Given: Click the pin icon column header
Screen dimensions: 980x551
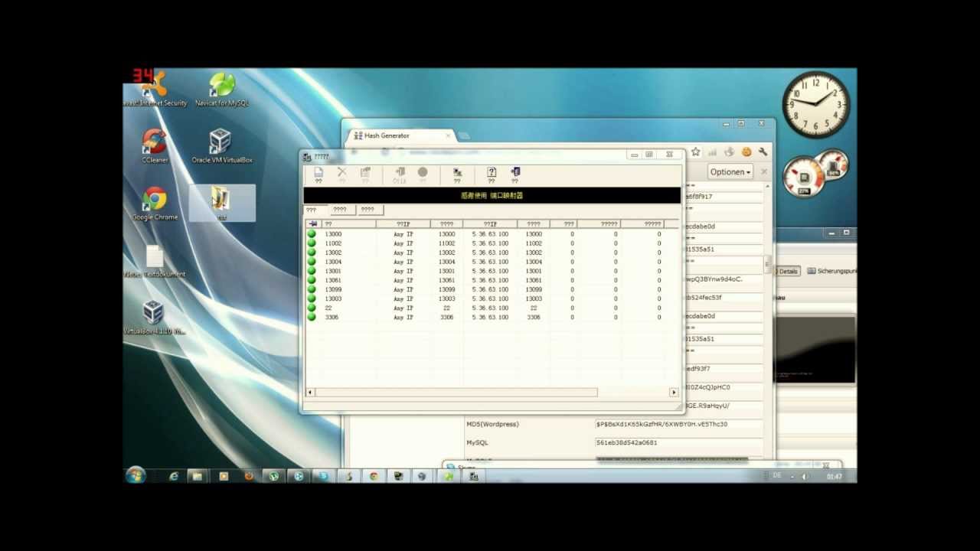Looking at the screenshot, I should tap(312, 224).
